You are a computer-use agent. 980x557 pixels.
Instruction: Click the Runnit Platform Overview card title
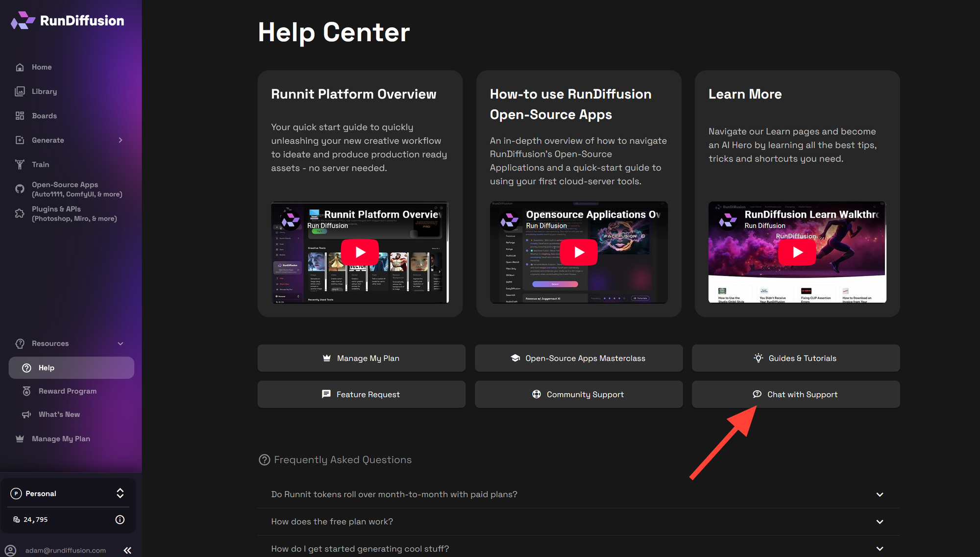point(354,94)
